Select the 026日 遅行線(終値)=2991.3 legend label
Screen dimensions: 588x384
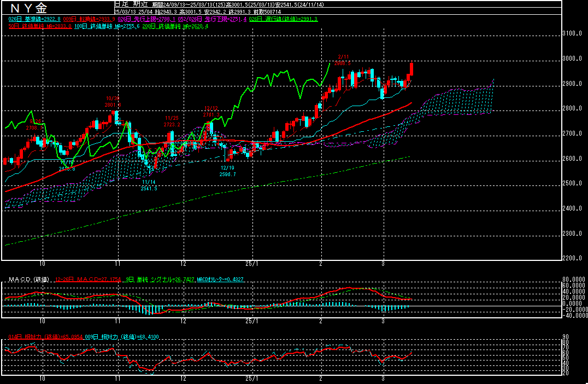284,19
